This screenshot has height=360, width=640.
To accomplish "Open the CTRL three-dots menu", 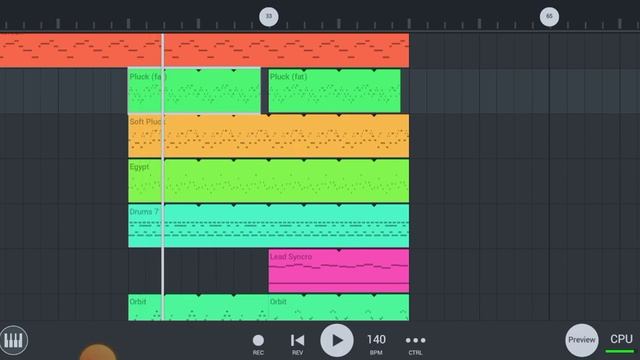I will click(415, 344).
